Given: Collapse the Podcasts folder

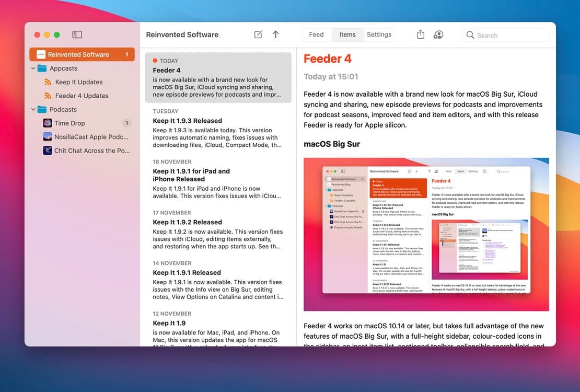Looking at the screenshot, I should click(x=33, y=110).
